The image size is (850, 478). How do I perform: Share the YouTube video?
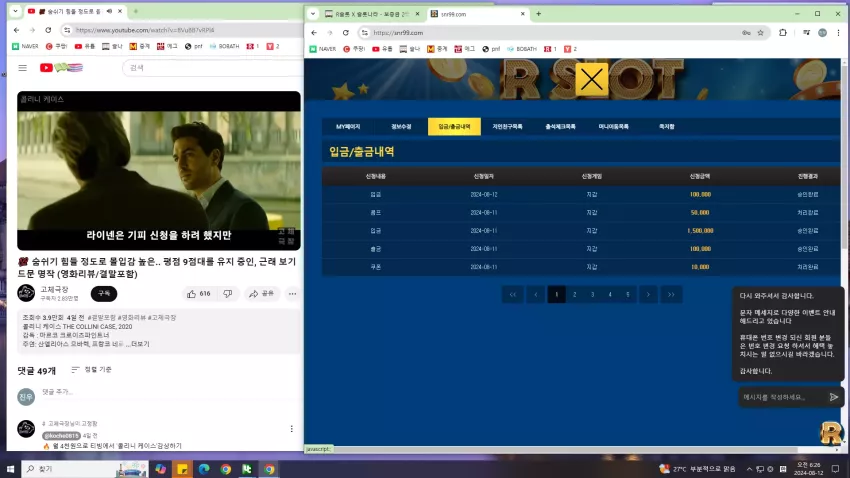[x=262, y=294]
